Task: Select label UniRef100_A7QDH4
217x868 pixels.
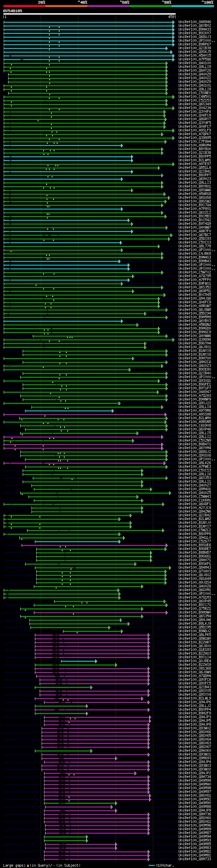Action: 195,676
